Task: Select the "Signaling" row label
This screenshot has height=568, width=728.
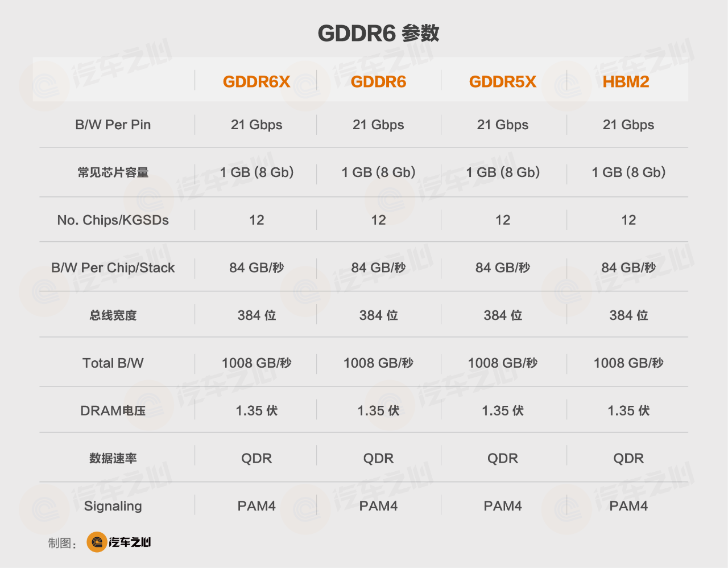Action: pos(113,506)
